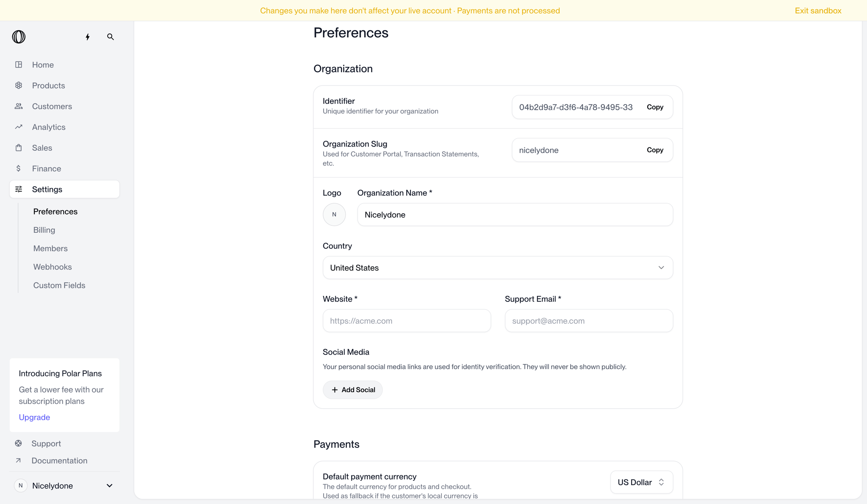Select the Settings menu item

65,189
